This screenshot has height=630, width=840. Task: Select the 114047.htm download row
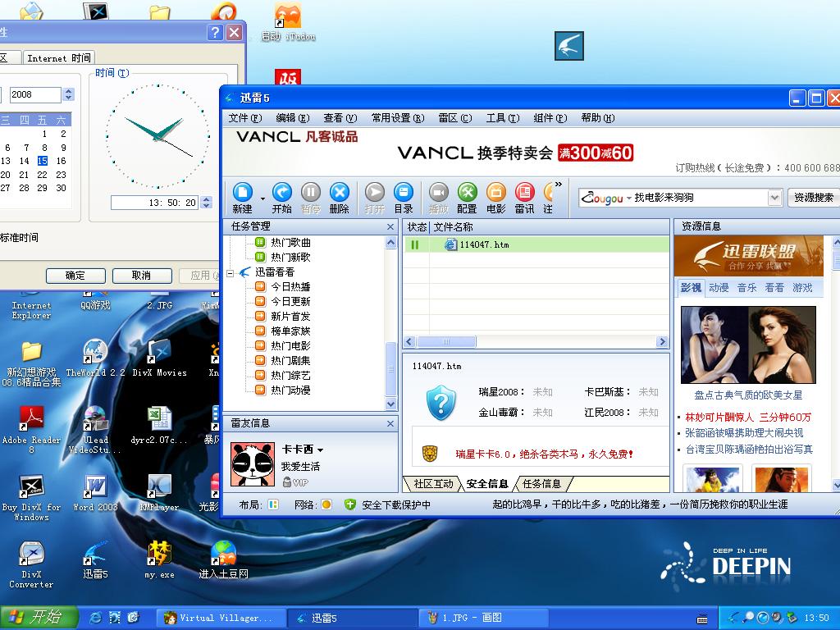536,244
